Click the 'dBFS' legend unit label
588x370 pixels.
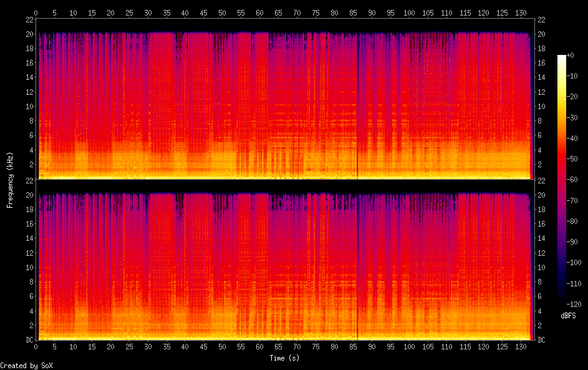568,316
